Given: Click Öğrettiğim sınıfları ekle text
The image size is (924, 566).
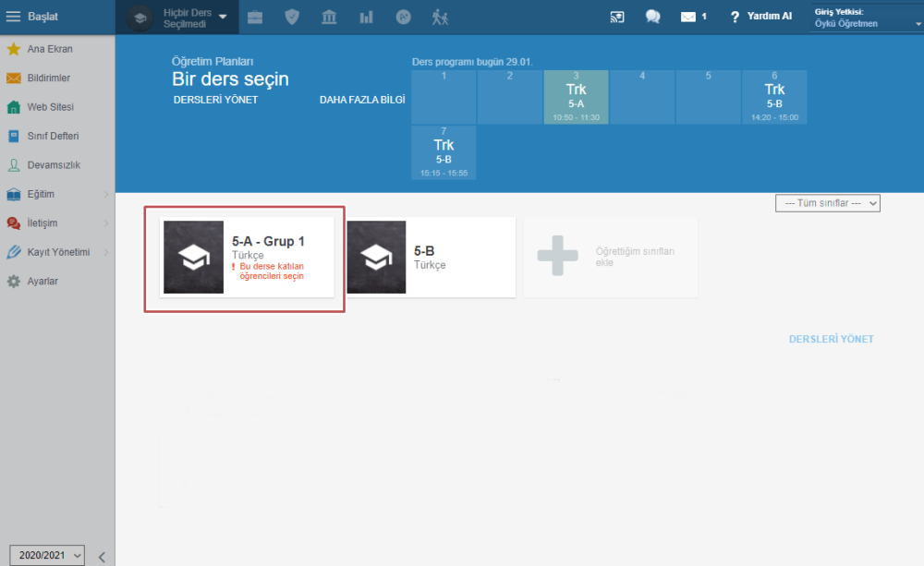Looking at the screenshot, I should (635, 257).
